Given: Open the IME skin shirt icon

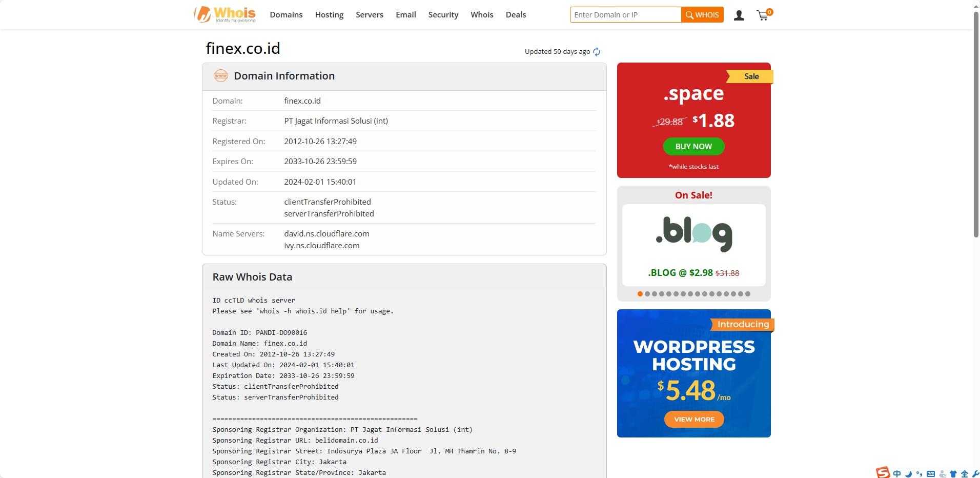Looking at the screenshot, I should (953, 474).
